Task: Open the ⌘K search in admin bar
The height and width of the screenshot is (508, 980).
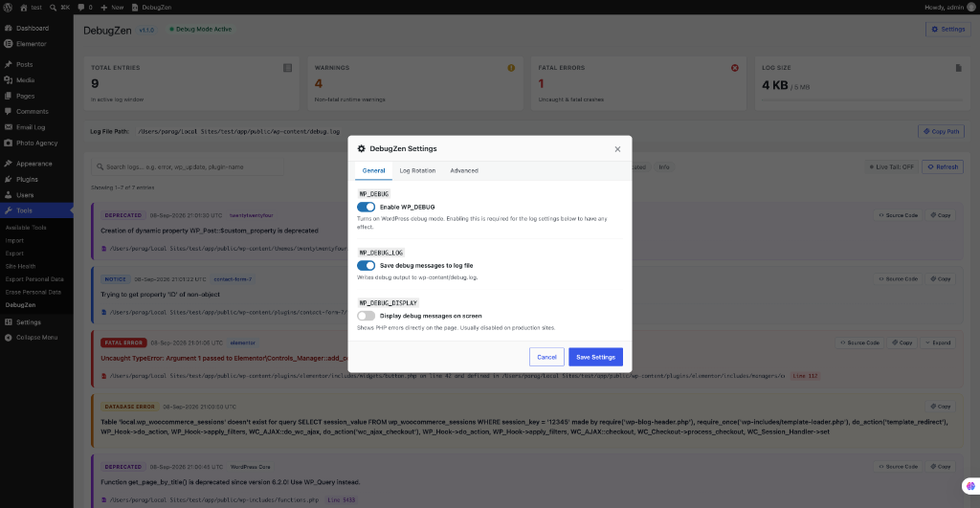Action: pos(60,8)
